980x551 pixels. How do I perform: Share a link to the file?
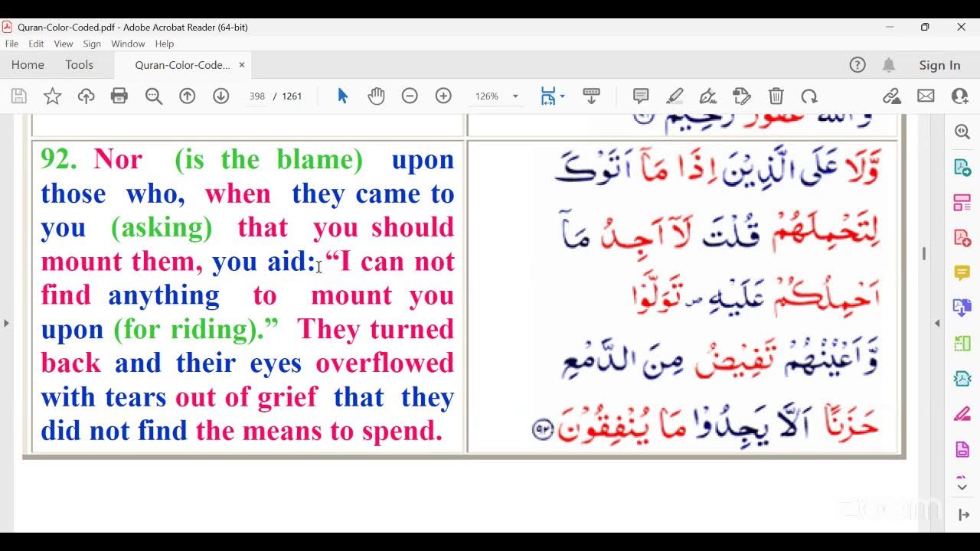point(892,96)
